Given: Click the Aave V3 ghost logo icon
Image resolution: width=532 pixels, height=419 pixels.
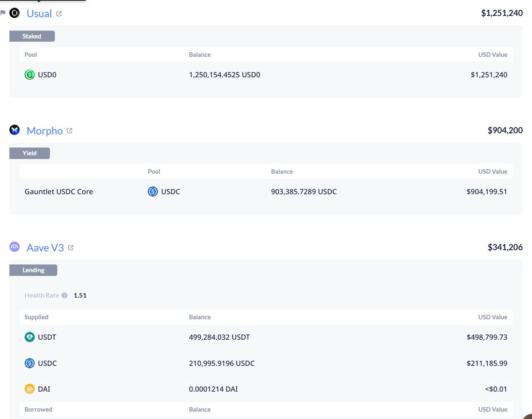Looking at the screenshot, I should [15, 247].
